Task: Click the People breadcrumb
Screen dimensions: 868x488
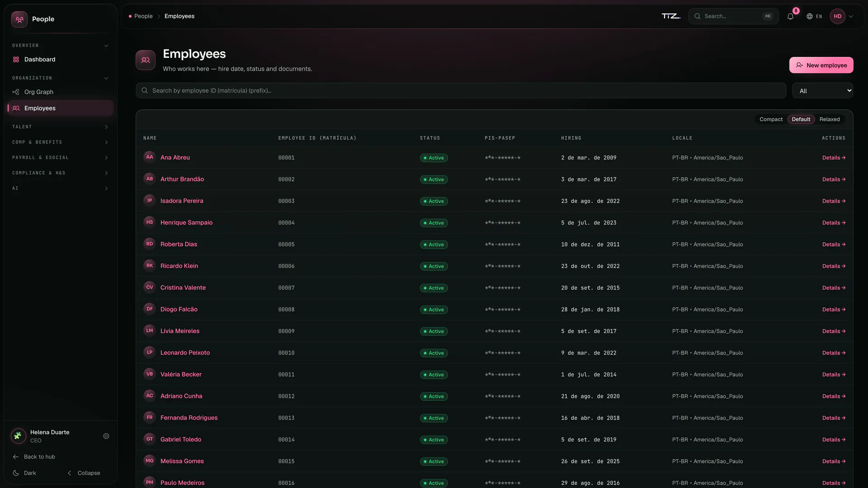Action: point(143,16)
